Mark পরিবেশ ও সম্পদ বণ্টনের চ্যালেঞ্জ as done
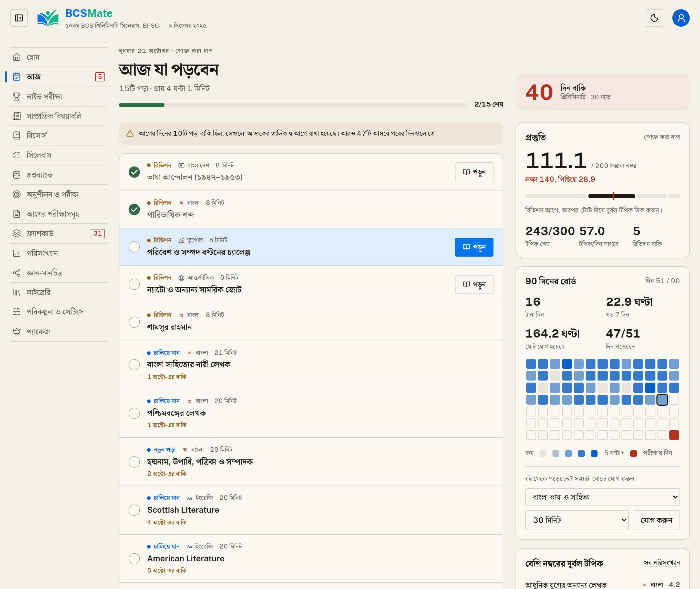The image size is (700, 589). [134, 247]
